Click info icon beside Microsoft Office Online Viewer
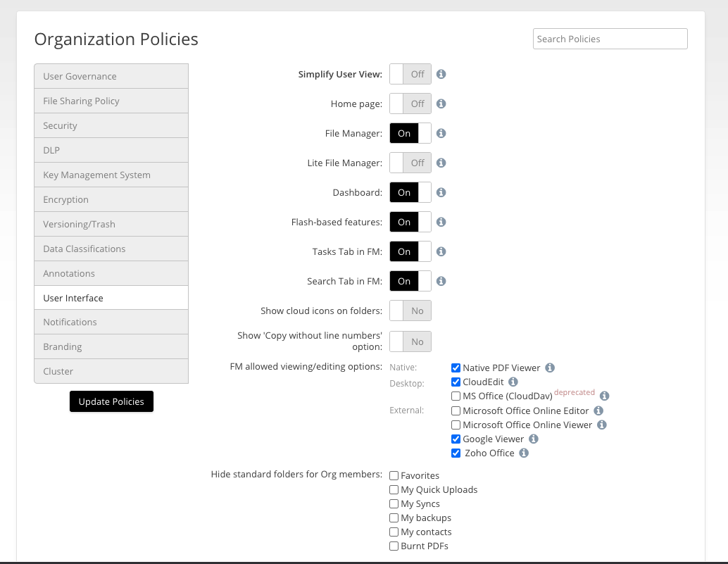Image resolution: width=728 pixels, height=564 pixels. click(602, 425)
